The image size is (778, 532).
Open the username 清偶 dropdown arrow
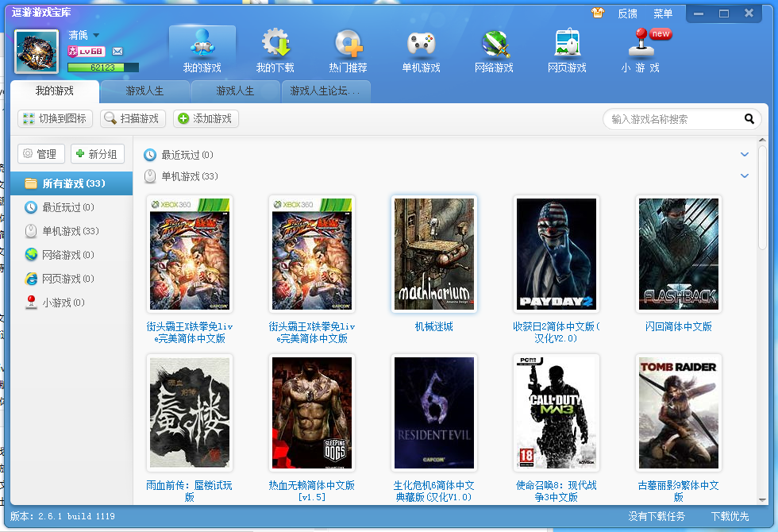pyautogui.click(x=96, y=35)
